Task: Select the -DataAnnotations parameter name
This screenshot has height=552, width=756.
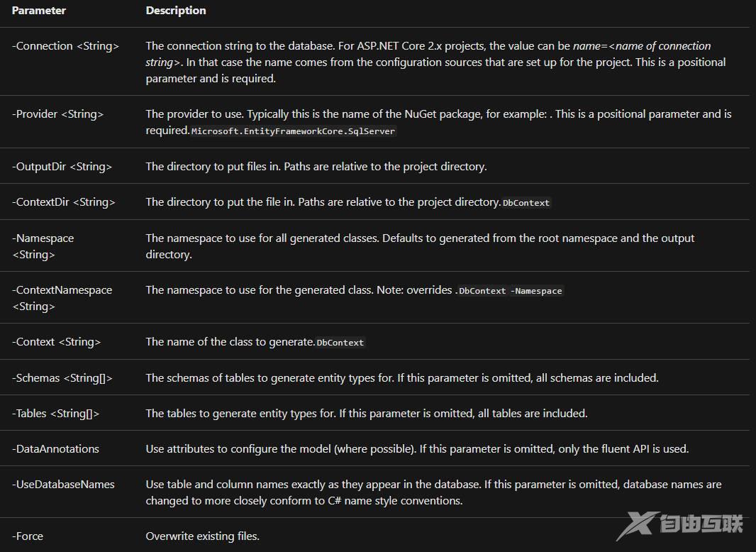Action: point(56,449)
